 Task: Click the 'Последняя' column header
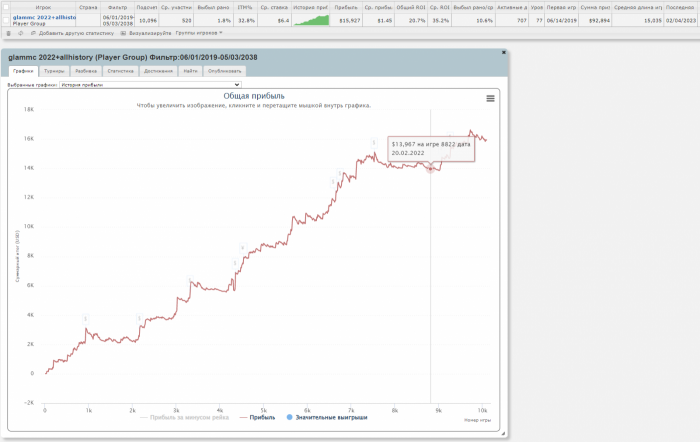tap(680, 8)
